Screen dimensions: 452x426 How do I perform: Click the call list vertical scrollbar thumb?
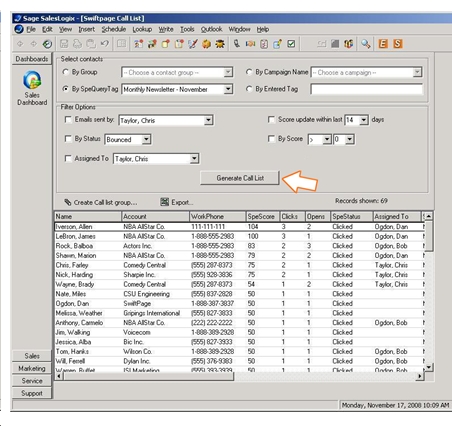tap(429, 236)
